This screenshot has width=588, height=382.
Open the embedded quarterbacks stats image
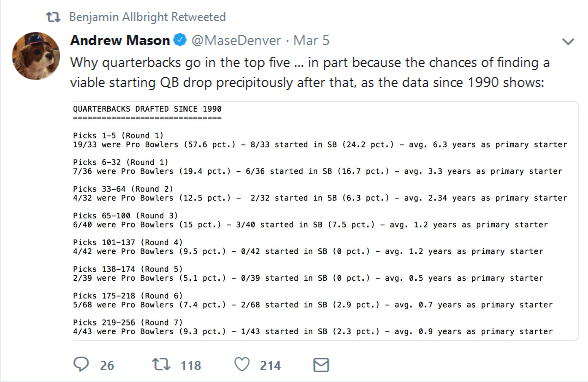point(325,221)
